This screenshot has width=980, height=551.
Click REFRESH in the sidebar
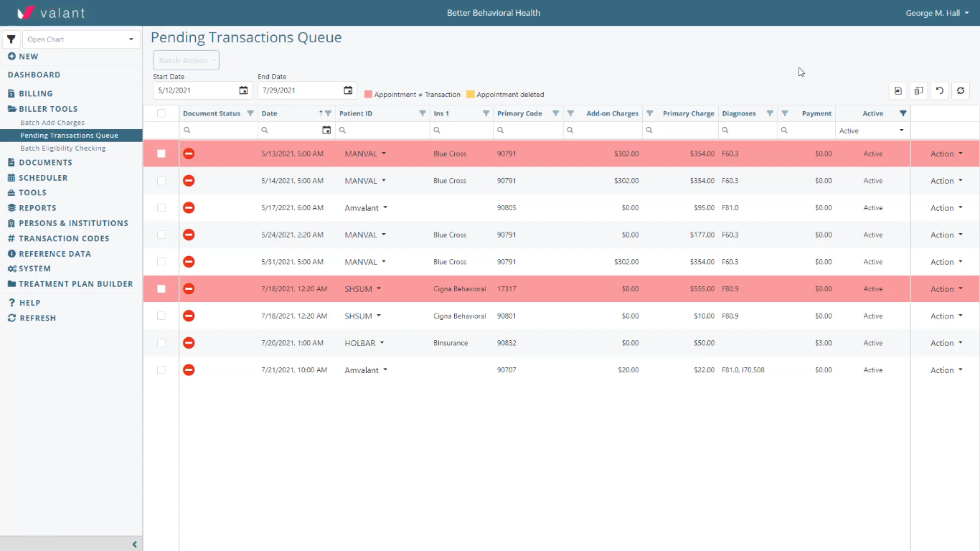32,318
